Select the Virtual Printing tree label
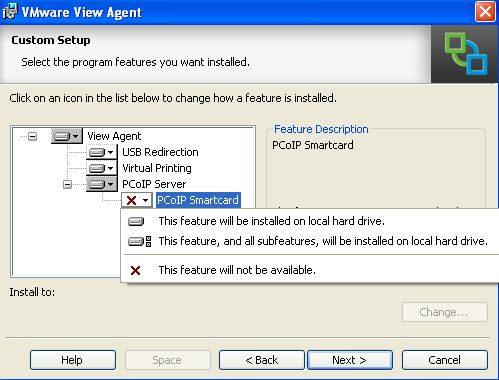499x380 pixels. click(157, 168)
